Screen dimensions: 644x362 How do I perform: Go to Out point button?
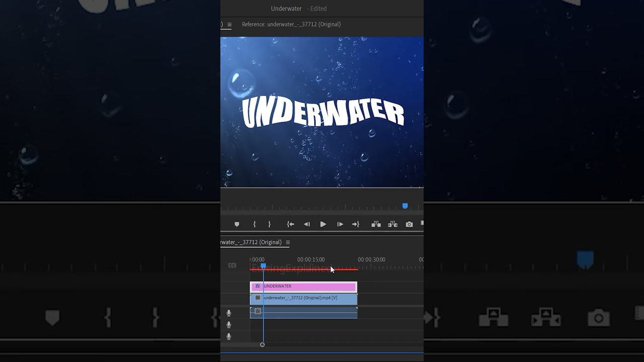(356, 224)
